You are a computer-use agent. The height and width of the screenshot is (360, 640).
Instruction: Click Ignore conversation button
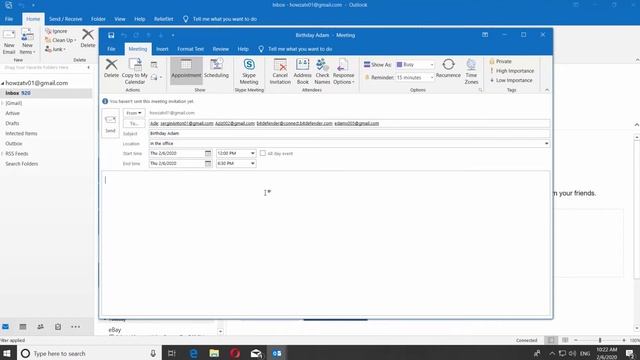(x=56, y=31)
